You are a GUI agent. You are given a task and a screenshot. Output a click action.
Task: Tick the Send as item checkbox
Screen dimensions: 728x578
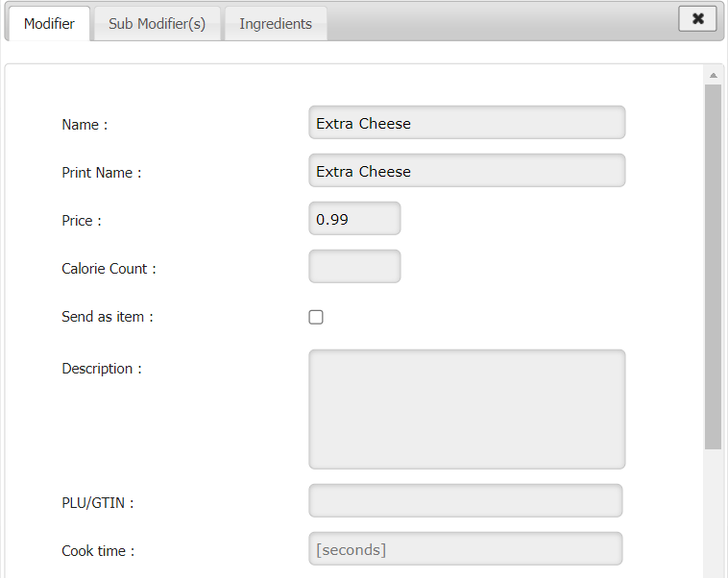pos(316,317)
